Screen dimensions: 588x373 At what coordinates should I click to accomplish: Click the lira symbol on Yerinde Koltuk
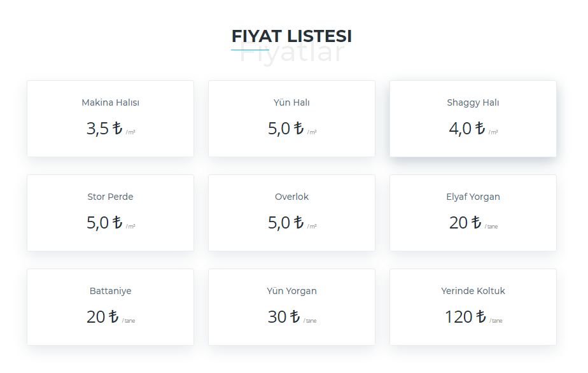click(480, 317)
